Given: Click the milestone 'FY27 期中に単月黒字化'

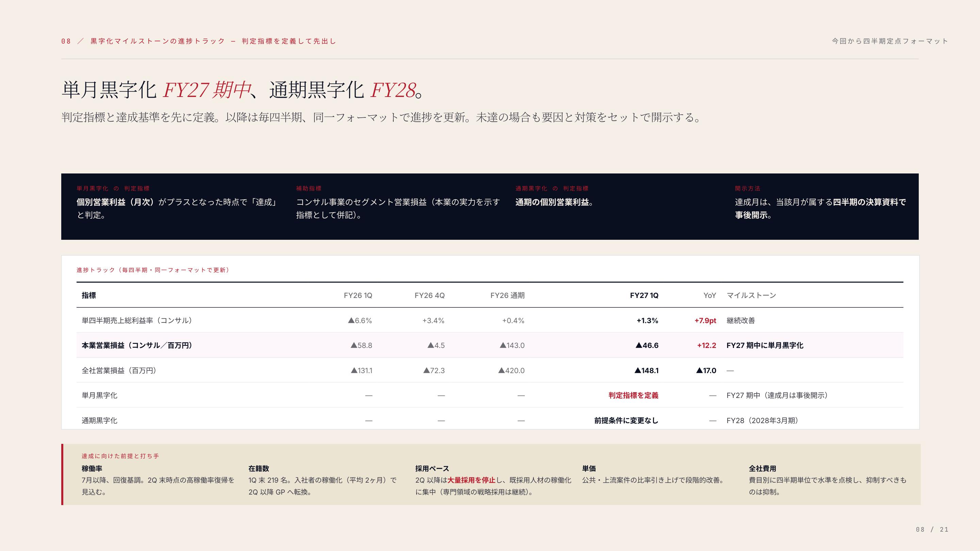Looking at the screenshot, I should point(765,345).
